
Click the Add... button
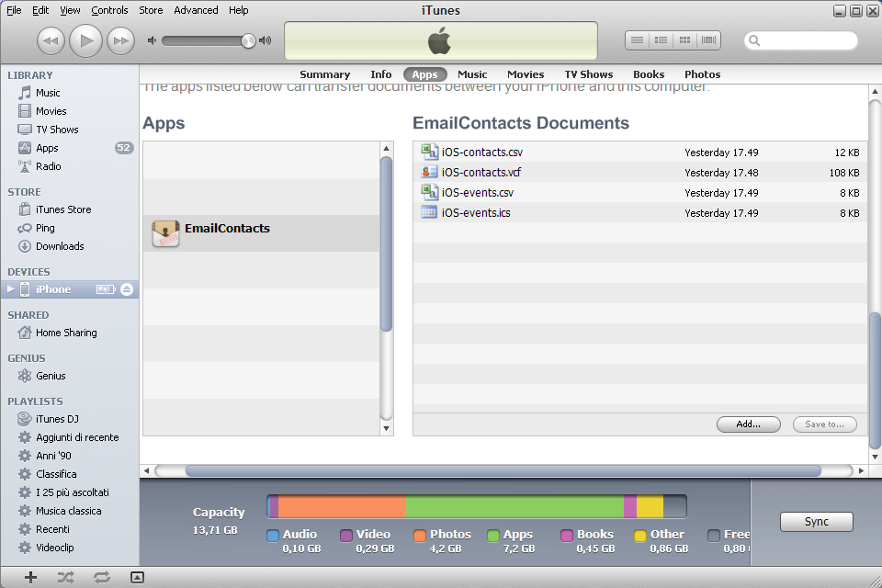click(748, 424)
